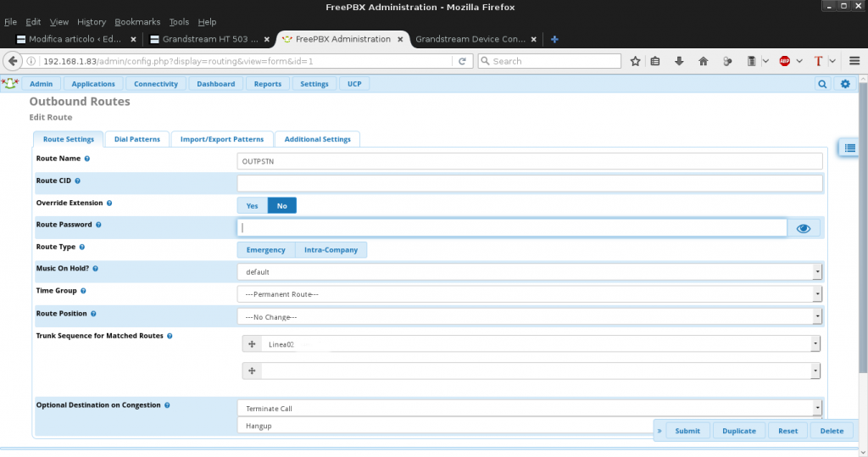Show Route Password with eye icon
Image resolution: width=868 pixels, height=457 pixels.
click(x=804, y=228)
